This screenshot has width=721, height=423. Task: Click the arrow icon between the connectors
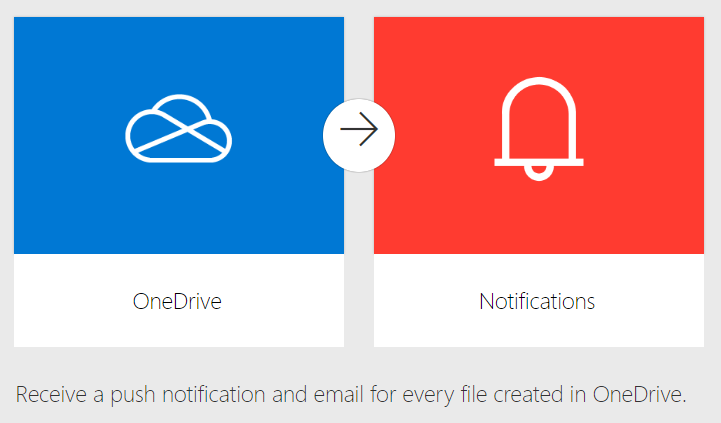tap(359, 135)
